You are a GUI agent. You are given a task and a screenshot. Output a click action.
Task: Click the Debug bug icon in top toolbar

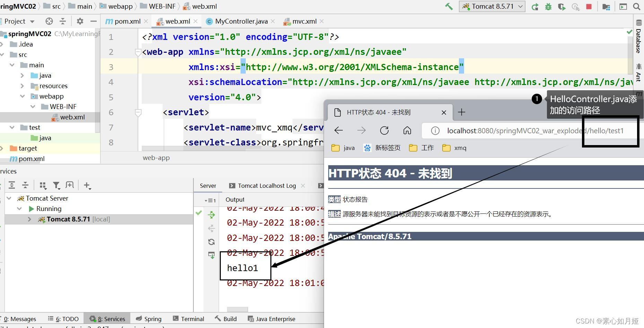548,7
